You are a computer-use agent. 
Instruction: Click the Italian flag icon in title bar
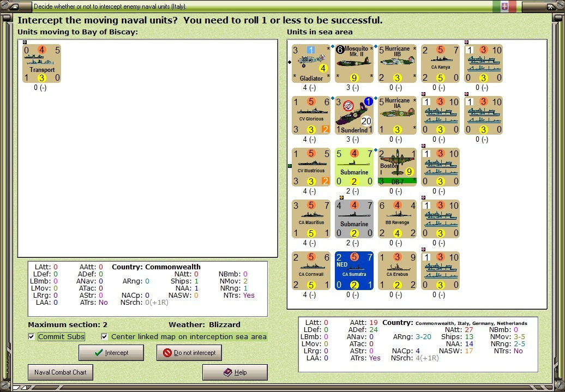(x=504, y=6)
